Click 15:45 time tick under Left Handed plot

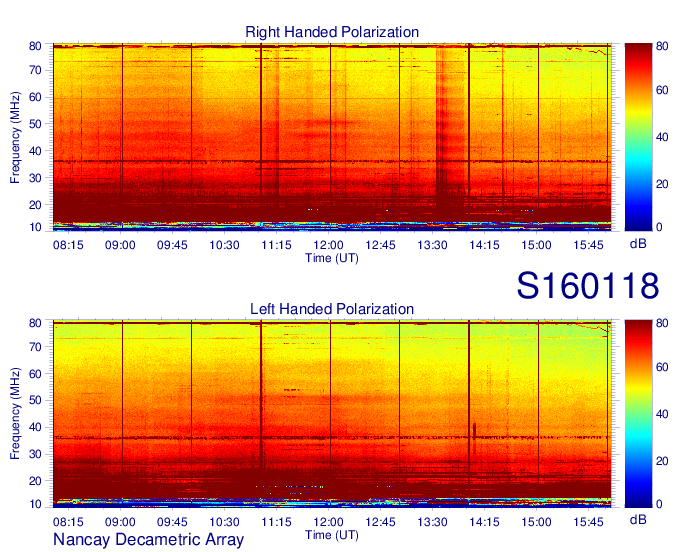[x=588, y=522]
